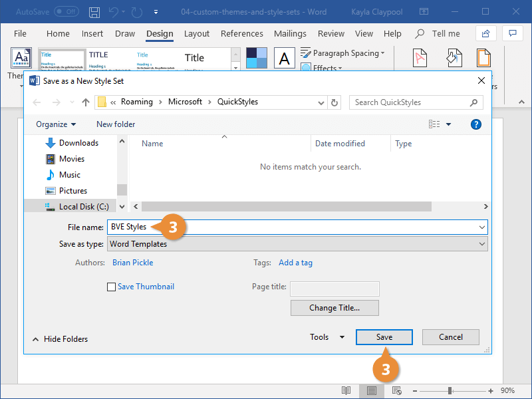Click the Colors palette icon
This screenshot has width=532, height=399.
pyautogui.click(x=257, y=58)
